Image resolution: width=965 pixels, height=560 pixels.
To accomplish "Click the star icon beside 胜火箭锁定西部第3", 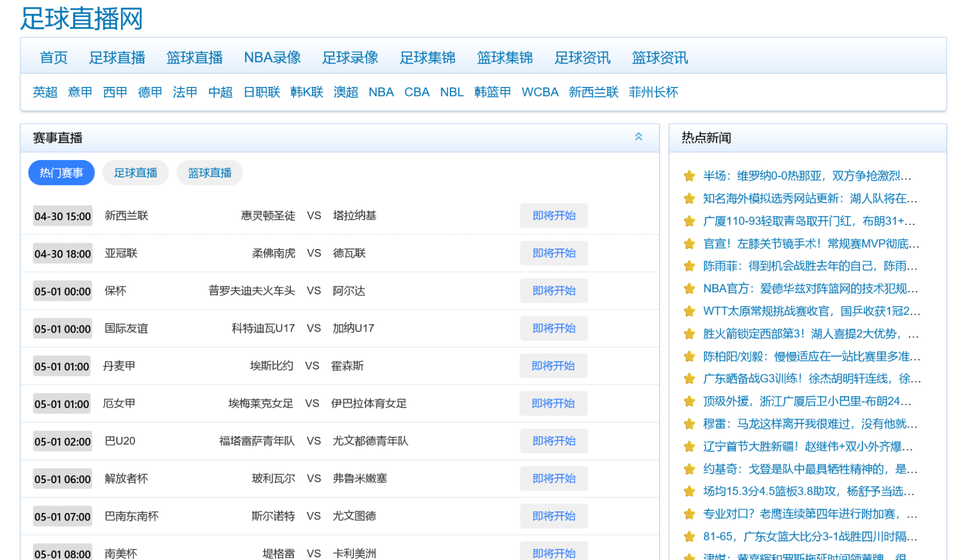I will coord(689,334).
